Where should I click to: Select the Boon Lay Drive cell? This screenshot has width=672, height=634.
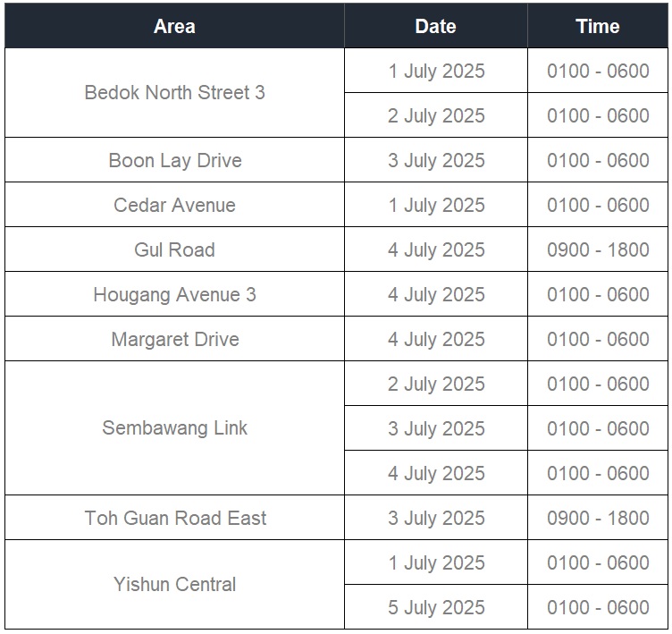point(174,160)
